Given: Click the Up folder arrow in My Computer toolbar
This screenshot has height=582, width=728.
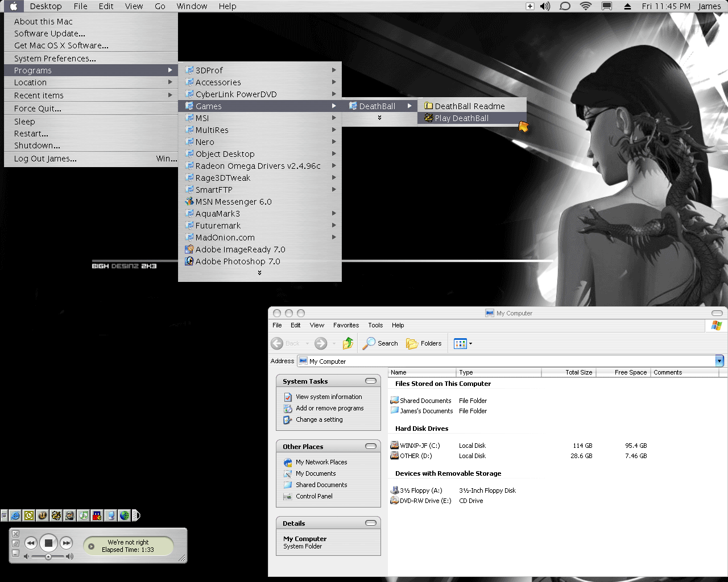Looking at the screenshot, I should [348, 343].
